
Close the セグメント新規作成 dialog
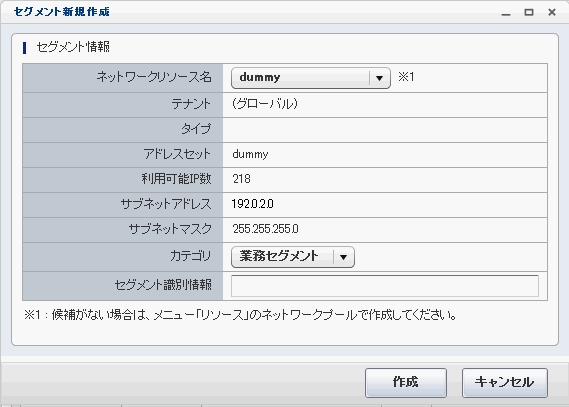tap(552, 12)
